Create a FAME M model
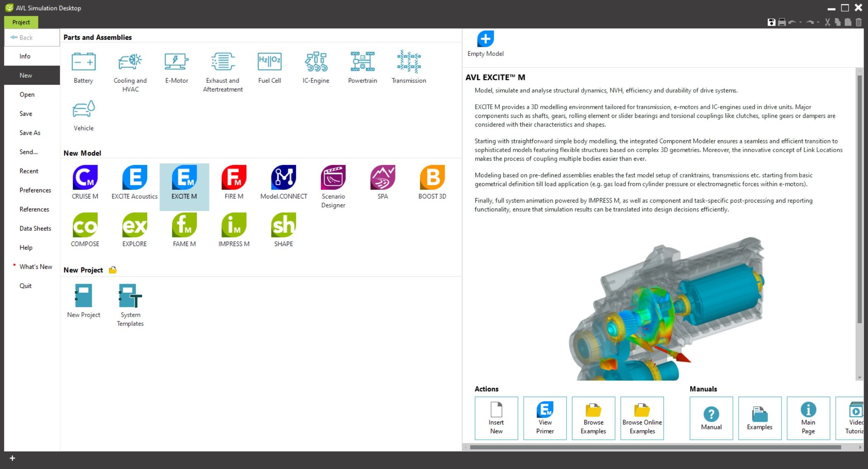Viewport: 868px width, 469px height. click(x=184, y=230)
